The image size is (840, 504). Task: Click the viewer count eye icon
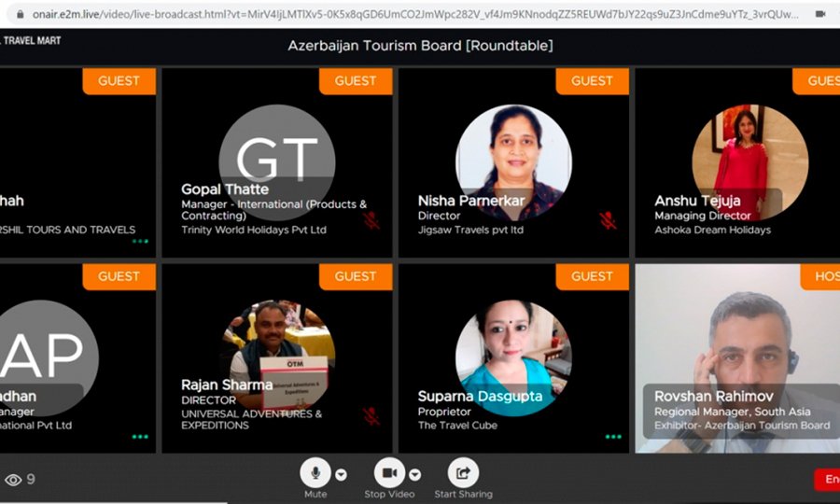tap(13, 480)
